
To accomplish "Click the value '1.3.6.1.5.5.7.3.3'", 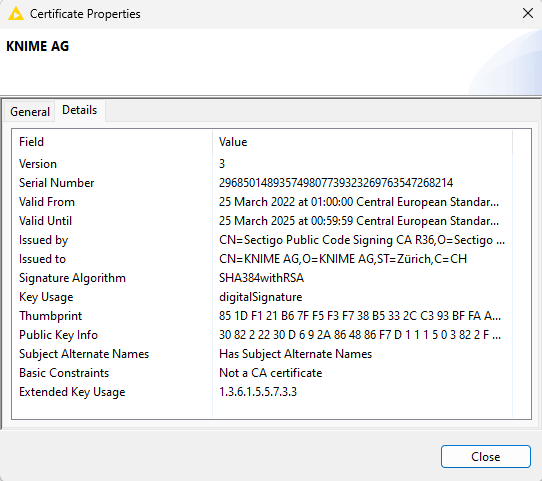I will tap(258, 392).
